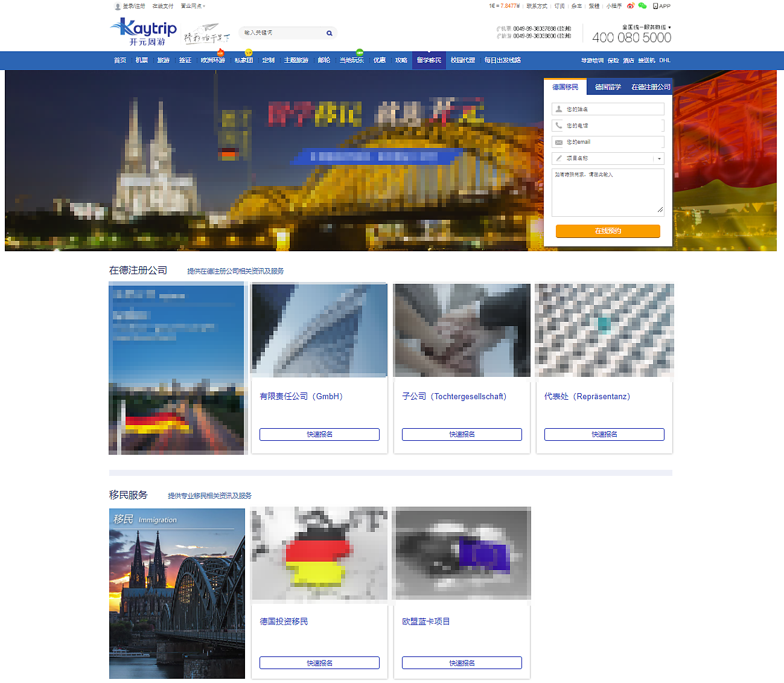Open the 德国投资移民 flag map thumbnail
The height and width of the screenshot is (683, 784).
(x=319, y=554)
